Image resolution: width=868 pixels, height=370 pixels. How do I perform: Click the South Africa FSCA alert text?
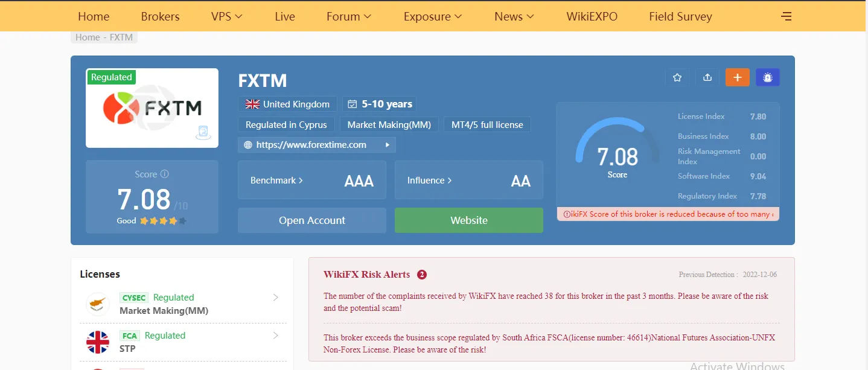[x=549, y=343]
